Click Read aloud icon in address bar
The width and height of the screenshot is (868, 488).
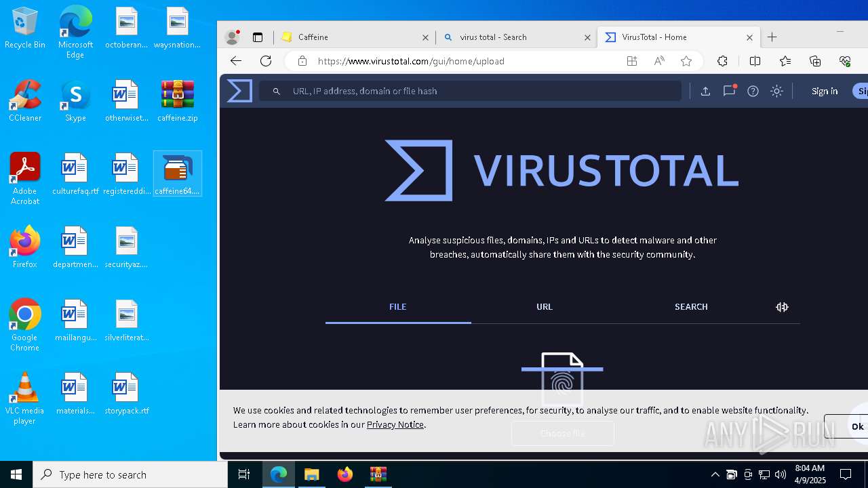(659, 61)
